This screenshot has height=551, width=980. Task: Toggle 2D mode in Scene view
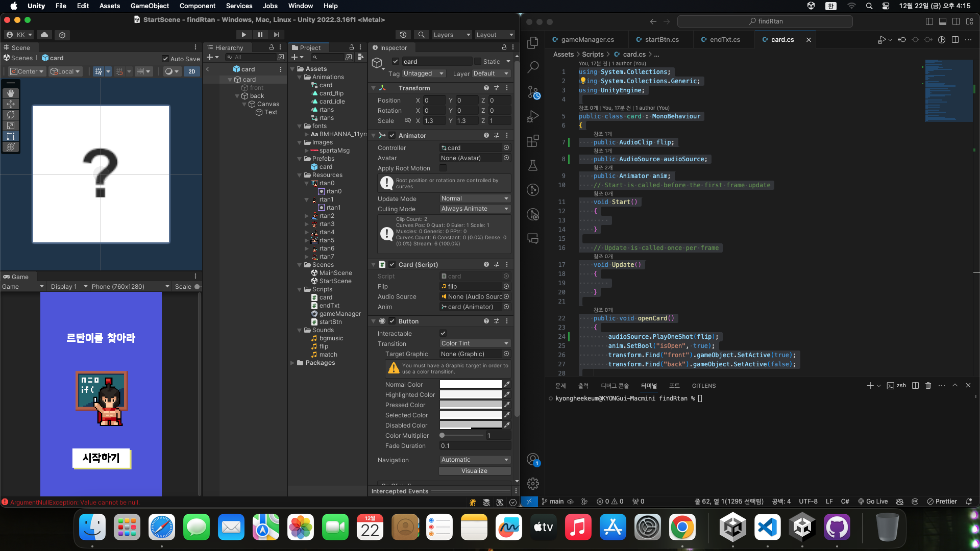coord(192,71)
